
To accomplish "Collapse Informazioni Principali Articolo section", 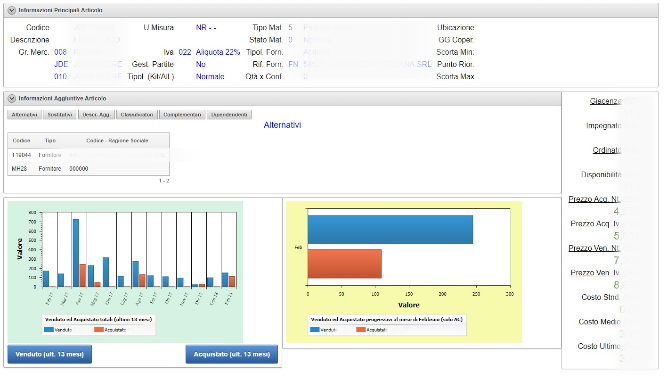I will pos(12,10).
